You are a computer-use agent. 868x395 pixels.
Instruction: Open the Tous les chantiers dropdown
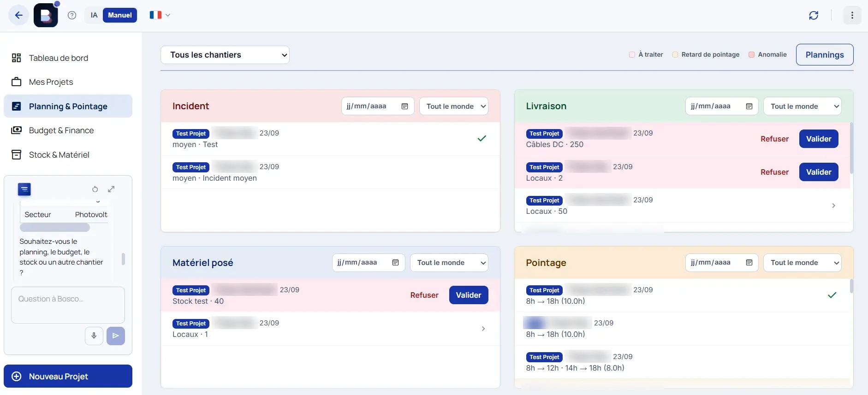point(225,55)
